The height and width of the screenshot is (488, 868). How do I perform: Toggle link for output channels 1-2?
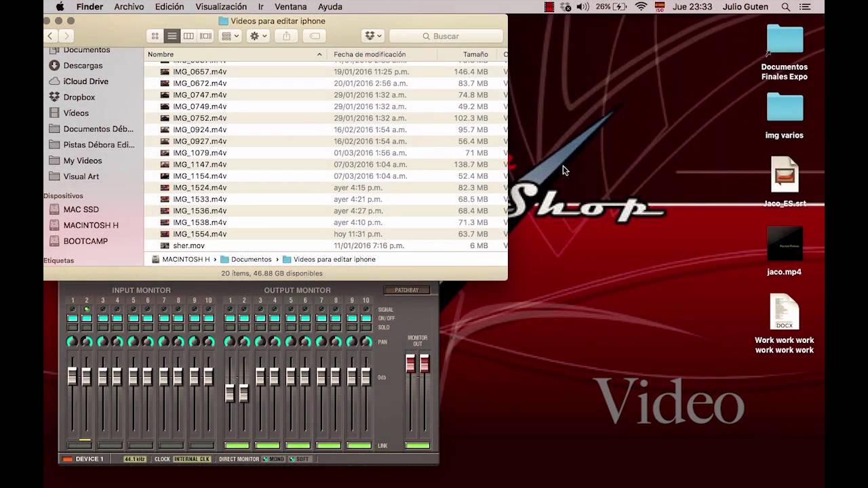(237, 445)
